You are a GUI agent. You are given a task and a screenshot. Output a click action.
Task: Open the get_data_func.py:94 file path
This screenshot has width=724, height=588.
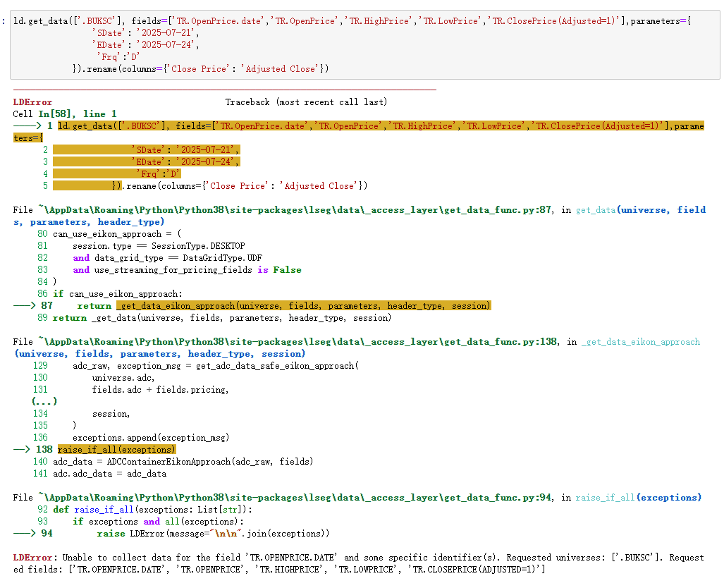coord(295,498)
